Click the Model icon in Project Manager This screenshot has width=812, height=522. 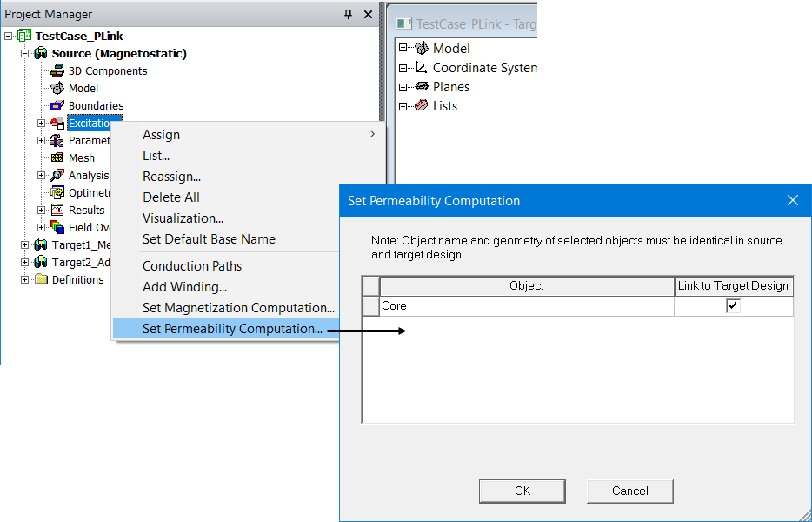(x=57, y=88)
